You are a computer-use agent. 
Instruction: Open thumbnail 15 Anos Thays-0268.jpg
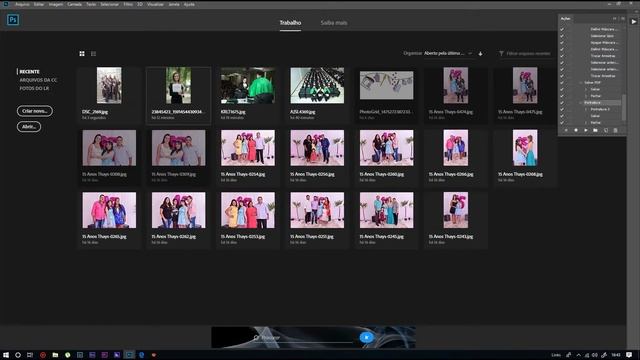point(525,148)
